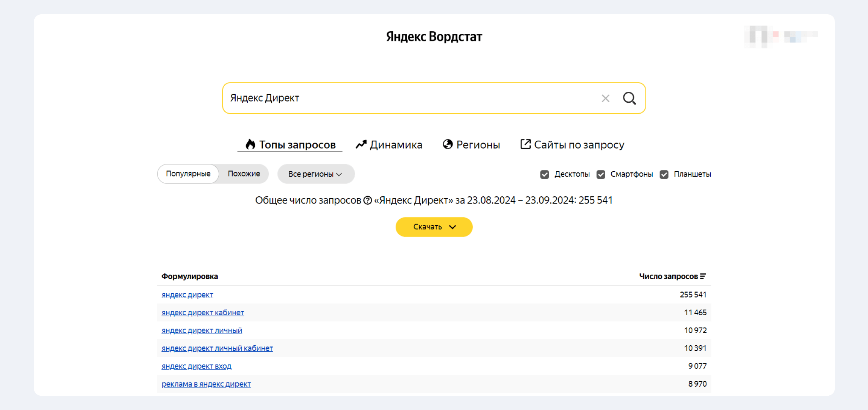Viewport: 868px width, 410px height.
Task: Disable the Десктопы checkbox
Action: tap(544, 174)
